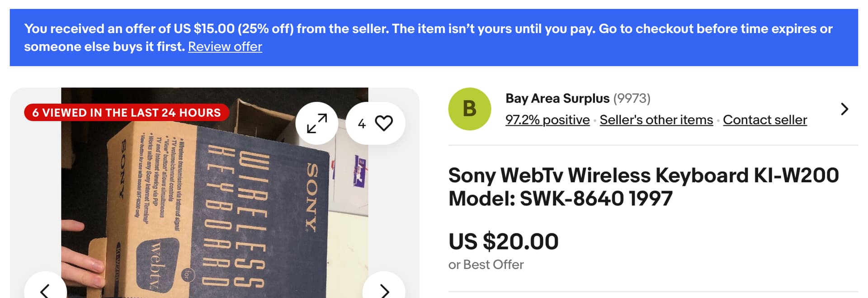
Task: Click the seller feedback count 9973
Action: coord(632,99)
